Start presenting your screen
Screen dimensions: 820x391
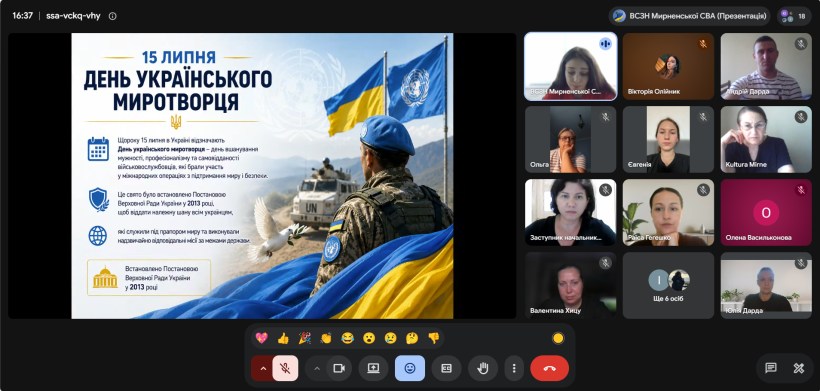(373, 368)
